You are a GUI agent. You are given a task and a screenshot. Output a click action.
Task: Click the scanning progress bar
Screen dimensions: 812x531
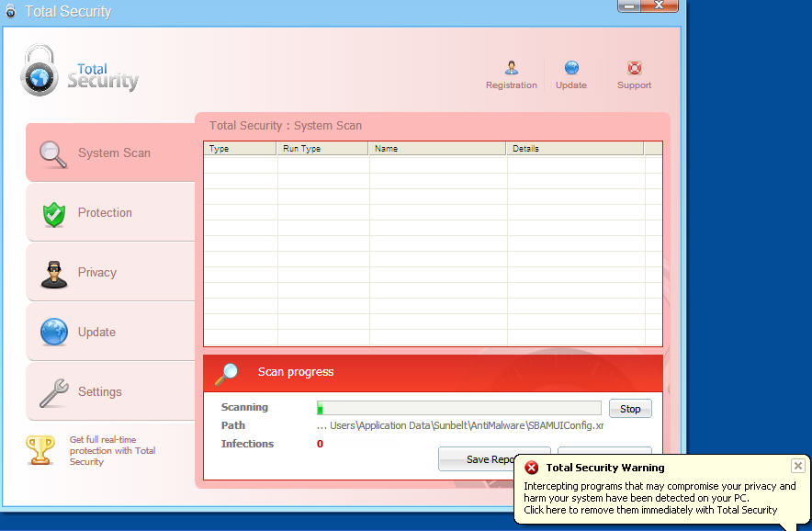(x=459, y=408)
